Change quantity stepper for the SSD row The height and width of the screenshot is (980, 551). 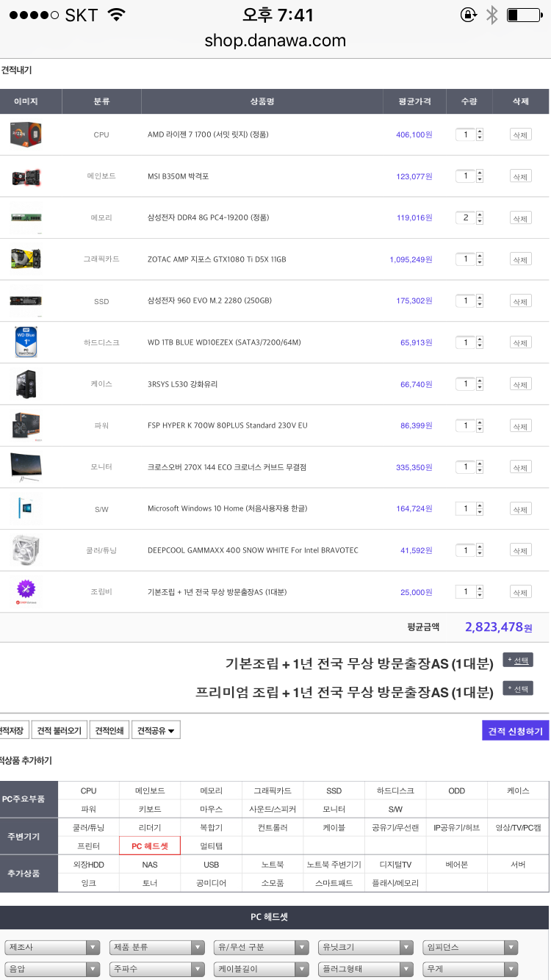tap(480, 300)
